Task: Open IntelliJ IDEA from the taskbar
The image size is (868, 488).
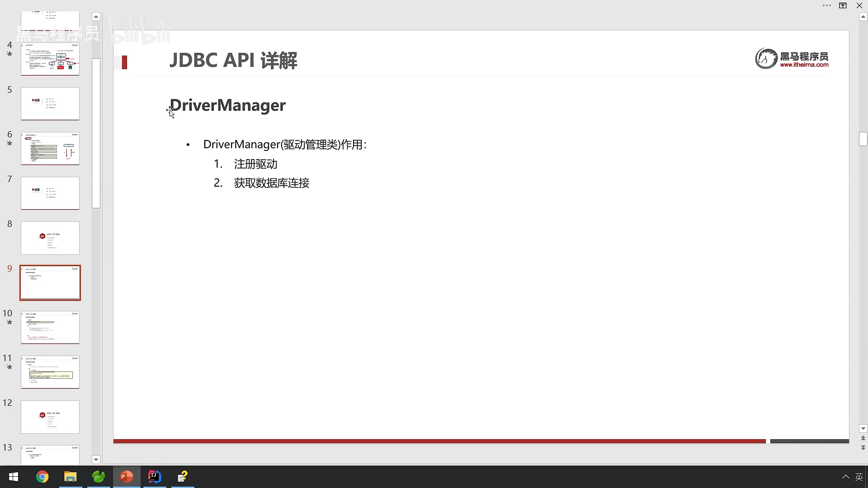Action: click(154, 477)
